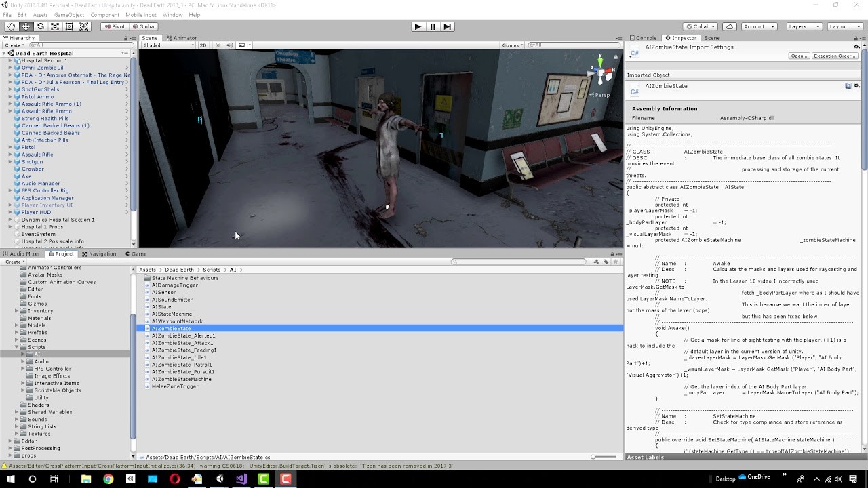Click the Open... button in Inspector
This screenshot has width=868, height=488.
point(799,56)
